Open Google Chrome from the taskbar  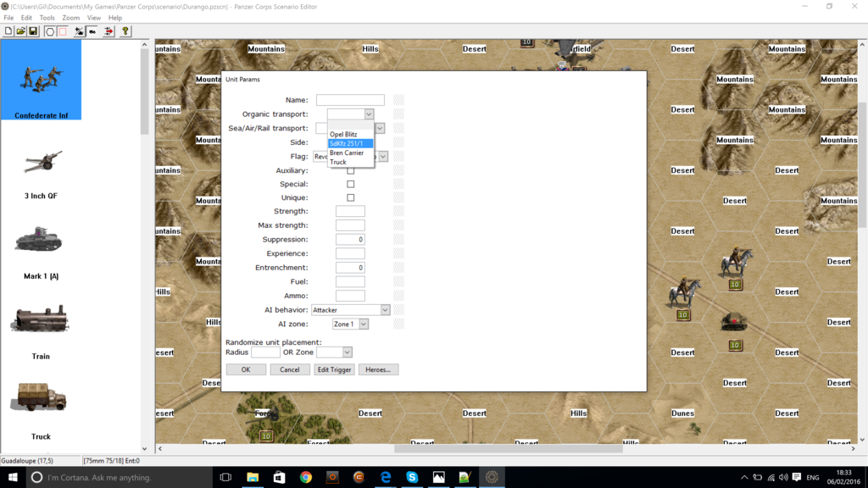(x=305, y=477)
